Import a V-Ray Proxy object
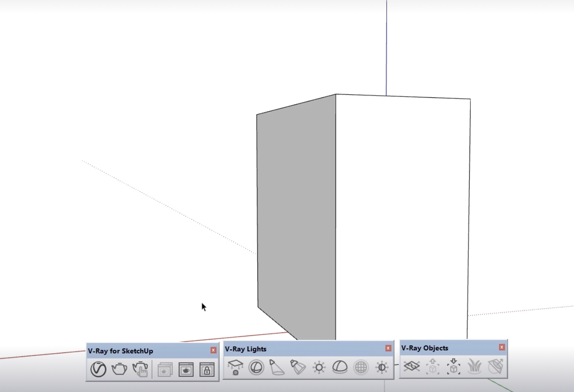 [x=454, y=366]
